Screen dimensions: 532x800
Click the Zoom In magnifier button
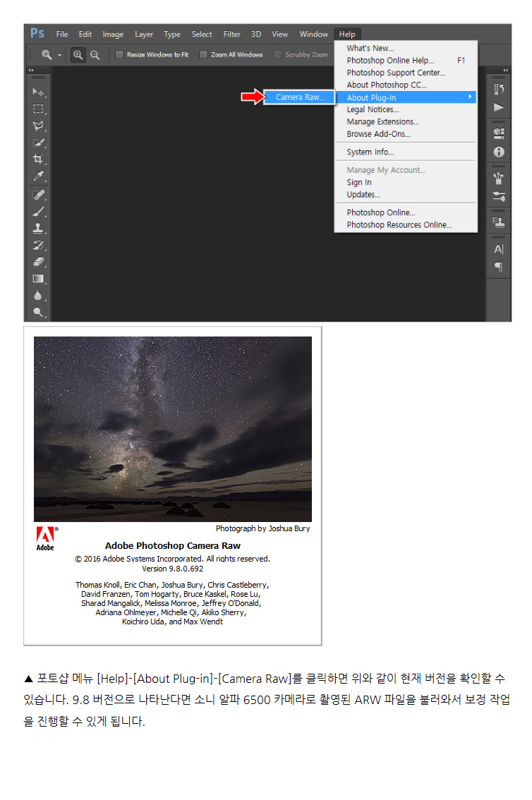coord(78,54)
